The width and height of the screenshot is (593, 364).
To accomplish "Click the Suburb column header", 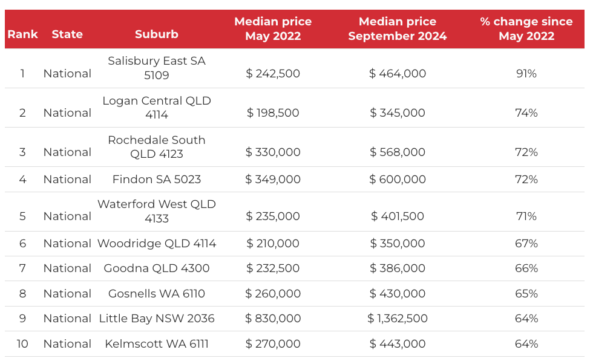I will [157, 34].
